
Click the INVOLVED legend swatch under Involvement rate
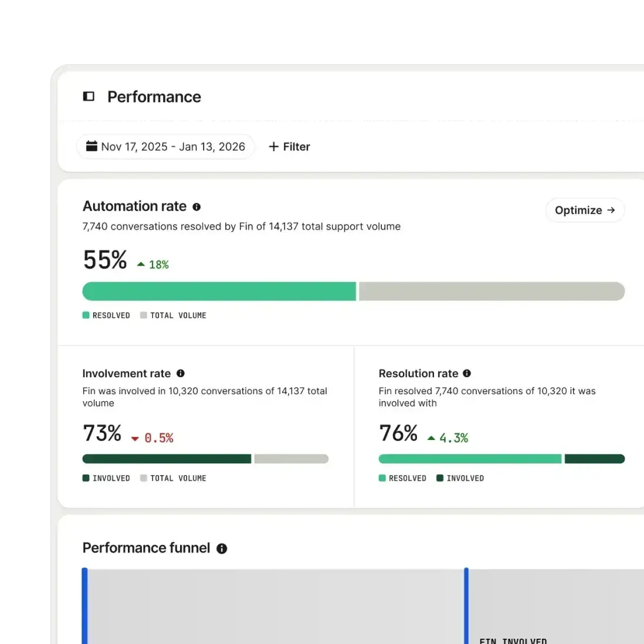coord(86,478)
